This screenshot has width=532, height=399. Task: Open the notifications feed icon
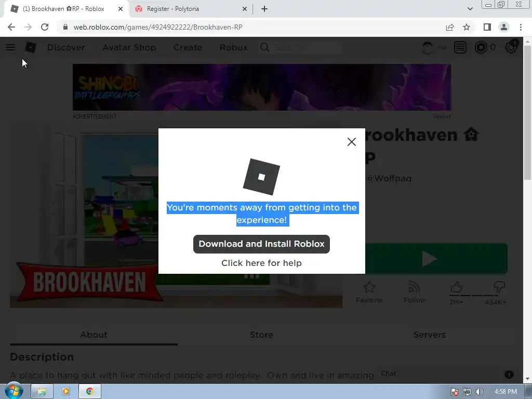[x=460, y=47]
